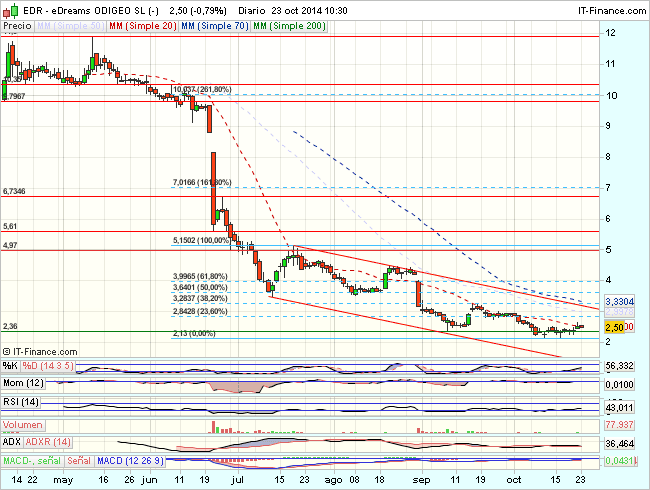Select the MACD-, señal label
The width and height of the screenshot is (650, 490).
coord(32,461)
